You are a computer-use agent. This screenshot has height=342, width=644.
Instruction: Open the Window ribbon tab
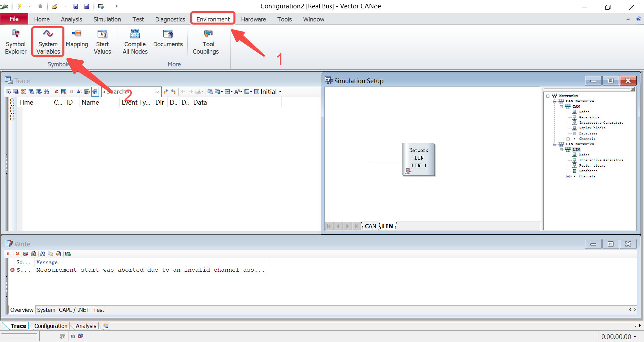[x=314, y=19]
